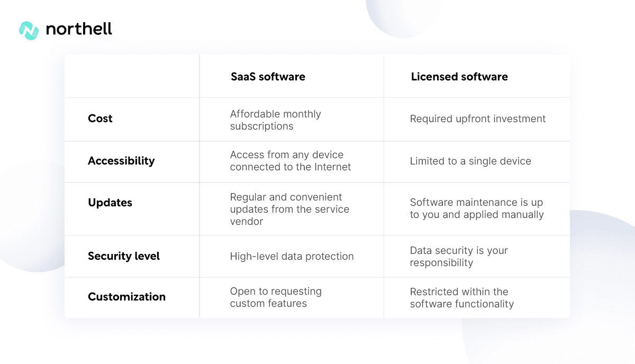Select the Licensed software column header
Viewport: 635px width, 364px height.
point(459,77)
